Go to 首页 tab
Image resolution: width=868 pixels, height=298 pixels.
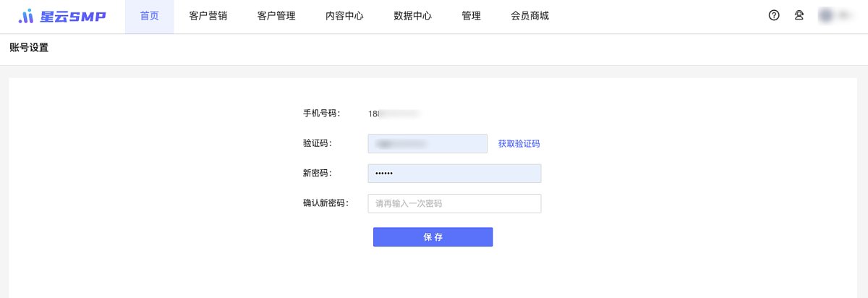(x=150, y=16)
